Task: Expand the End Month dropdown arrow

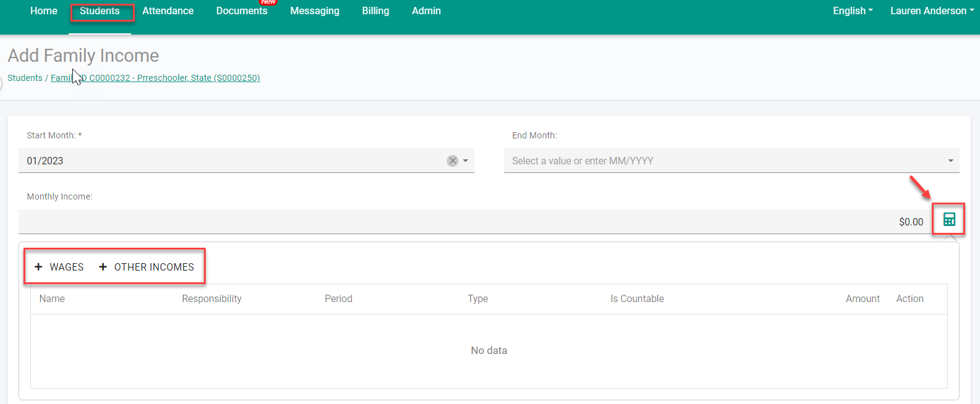Action: point(950,161)
